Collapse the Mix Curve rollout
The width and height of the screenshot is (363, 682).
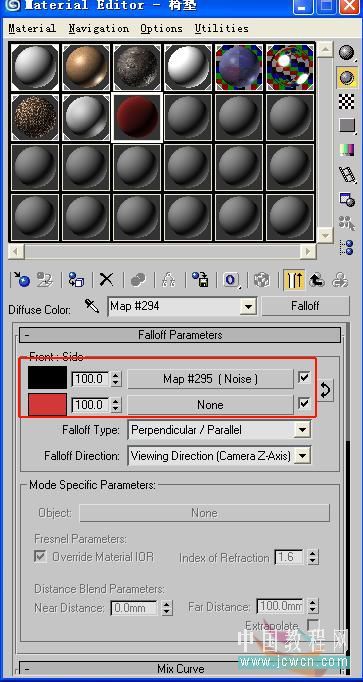coord(180,668)
